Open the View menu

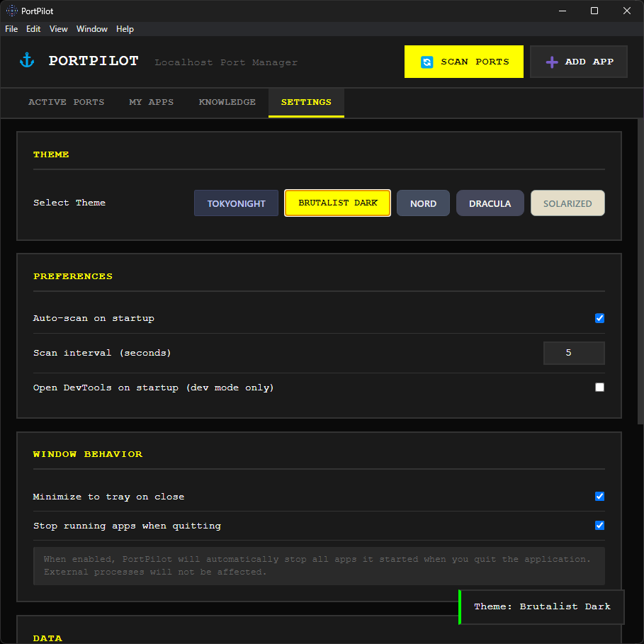(59, 29)
